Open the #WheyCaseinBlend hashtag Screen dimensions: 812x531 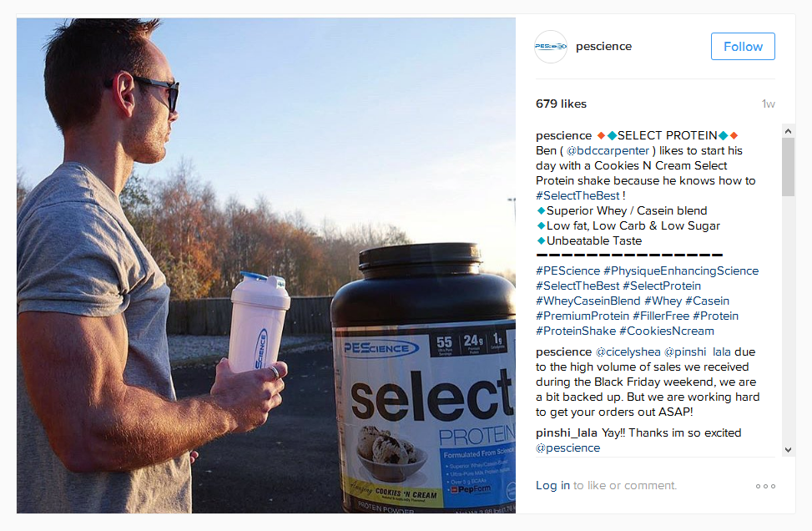point(588,301)
